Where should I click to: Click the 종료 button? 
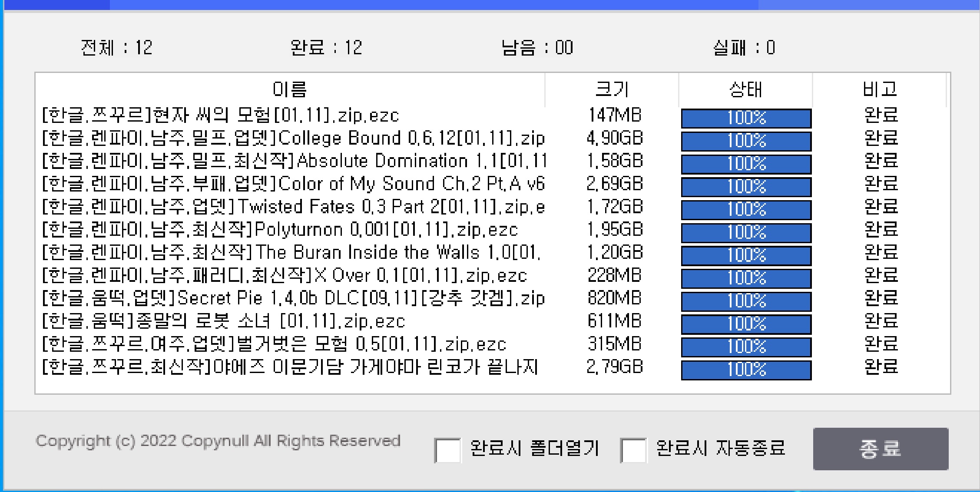pyautogui.click(x=880, y=449)
